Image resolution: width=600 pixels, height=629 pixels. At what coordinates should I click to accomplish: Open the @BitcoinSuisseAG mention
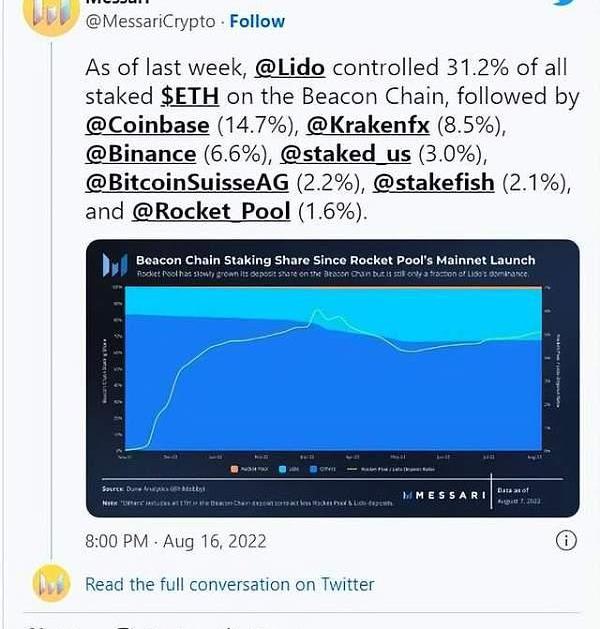pyautogui.click(x=199, y=183)
